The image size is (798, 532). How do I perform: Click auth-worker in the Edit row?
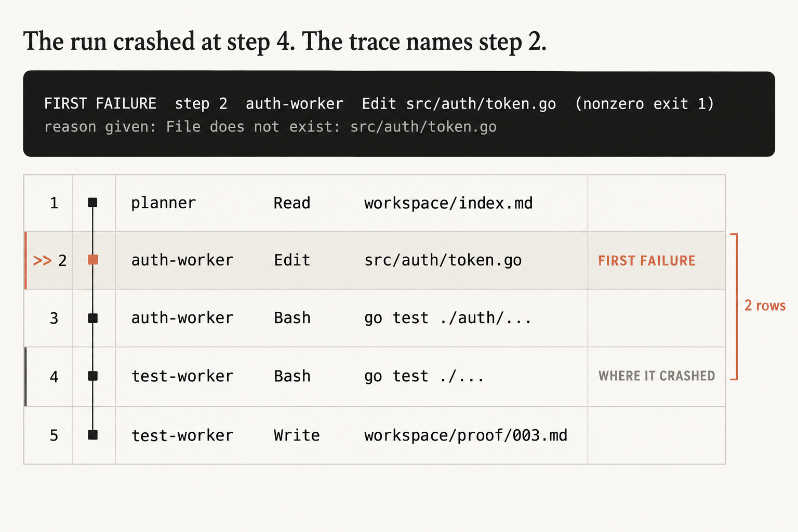tap(182, 260)
